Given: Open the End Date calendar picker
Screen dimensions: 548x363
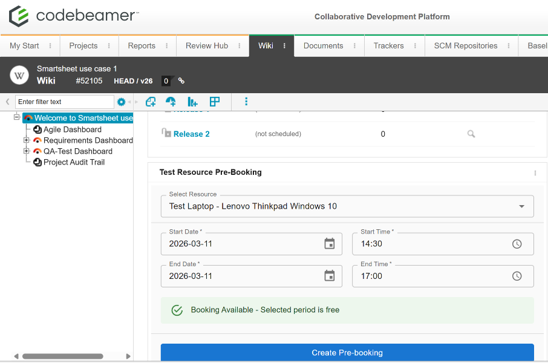Looking at the screenshot, I should [329, 276].
